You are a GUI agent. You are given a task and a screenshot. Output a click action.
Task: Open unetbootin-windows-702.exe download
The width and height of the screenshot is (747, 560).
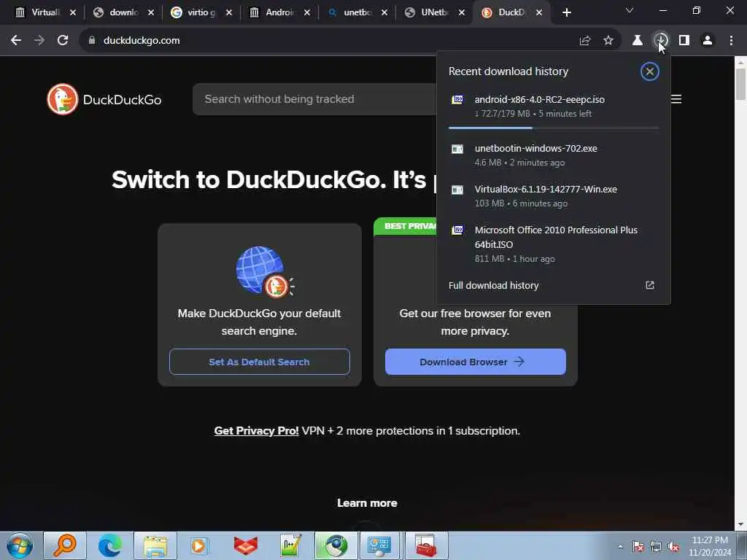coord(553,155)
